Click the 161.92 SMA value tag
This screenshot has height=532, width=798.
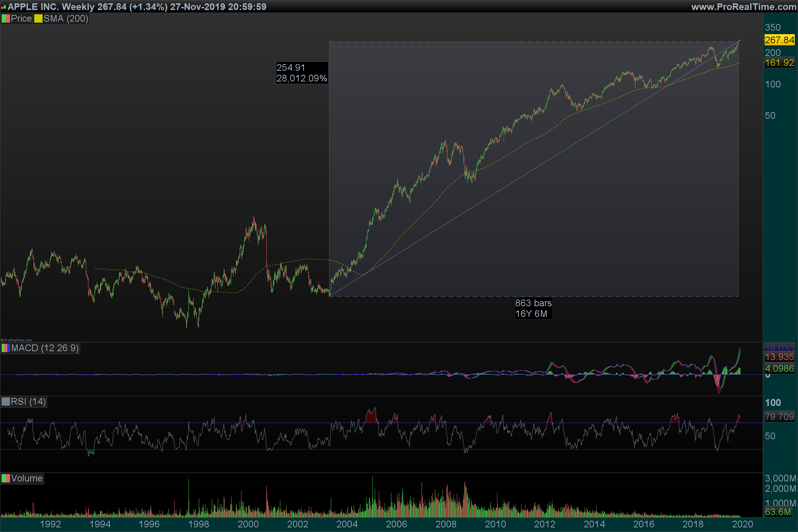tap(779, 63)
